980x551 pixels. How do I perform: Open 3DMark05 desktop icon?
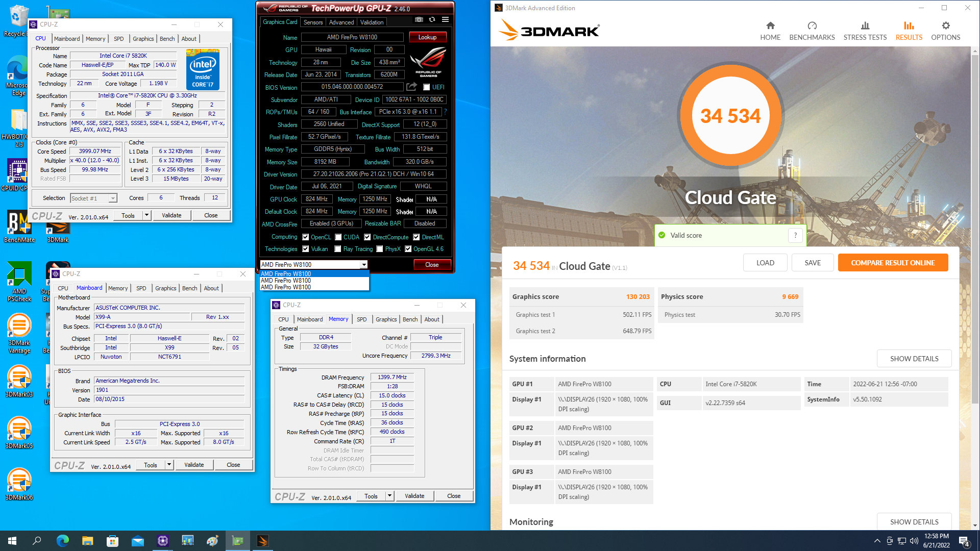19,433
